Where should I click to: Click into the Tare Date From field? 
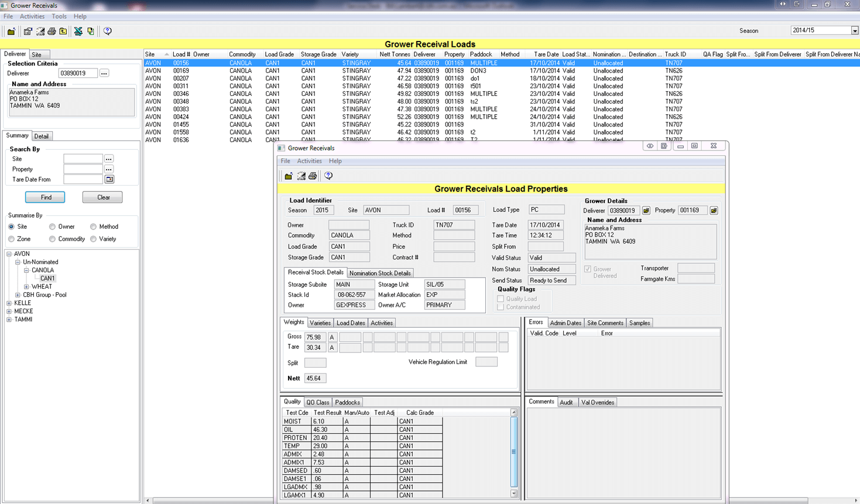(x=83, y=179)
